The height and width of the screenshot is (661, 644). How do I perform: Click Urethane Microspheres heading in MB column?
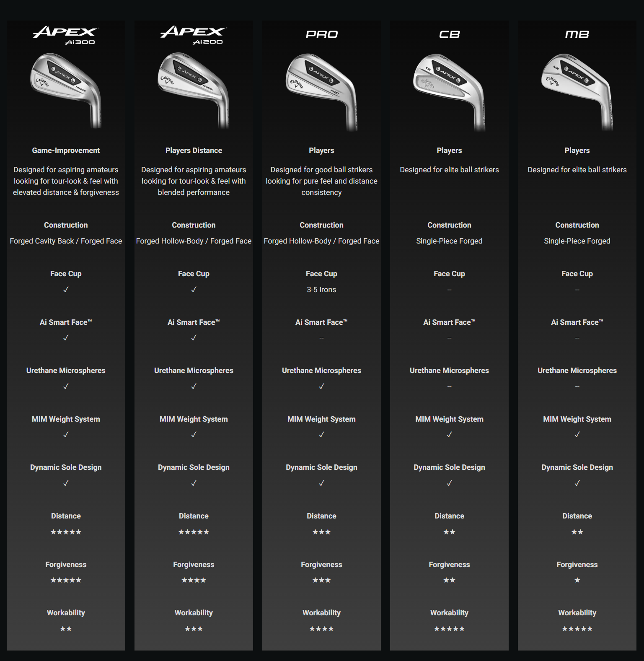577,371
